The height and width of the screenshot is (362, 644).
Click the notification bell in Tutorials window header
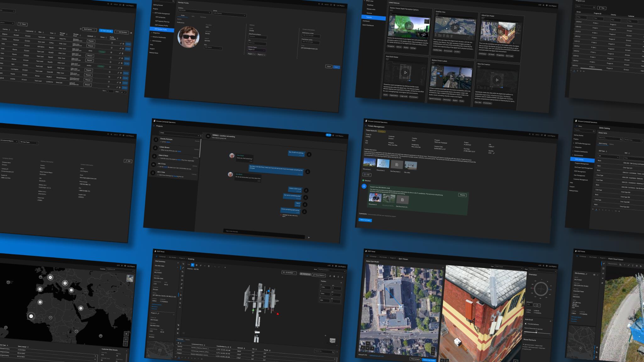tap(543, 5)
